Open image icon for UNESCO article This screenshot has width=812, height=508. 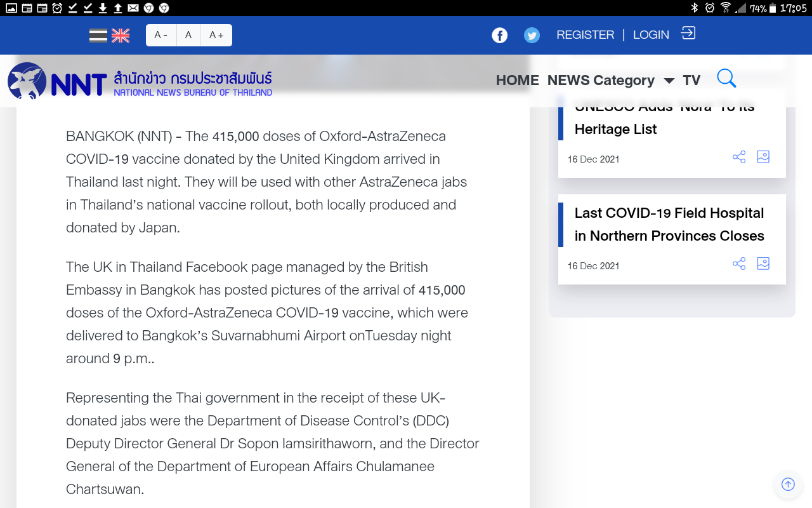coord(763,157)
